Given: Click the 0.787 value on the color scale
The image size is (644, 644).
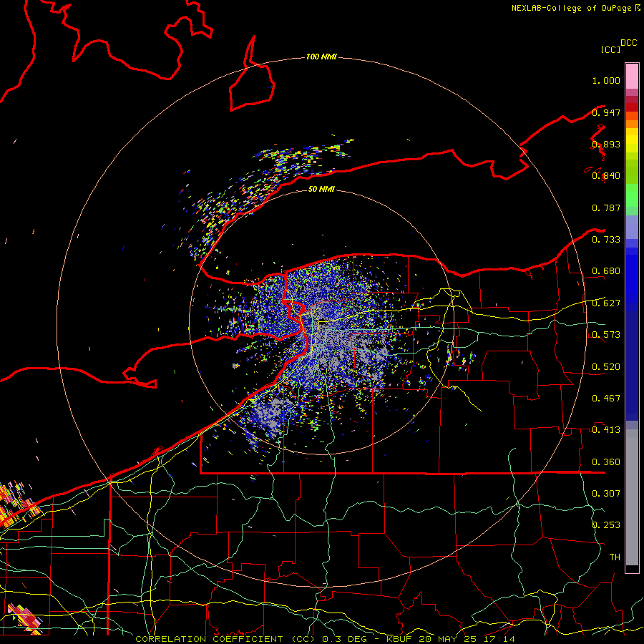Looking at the screenshot, I should (606, 208).
